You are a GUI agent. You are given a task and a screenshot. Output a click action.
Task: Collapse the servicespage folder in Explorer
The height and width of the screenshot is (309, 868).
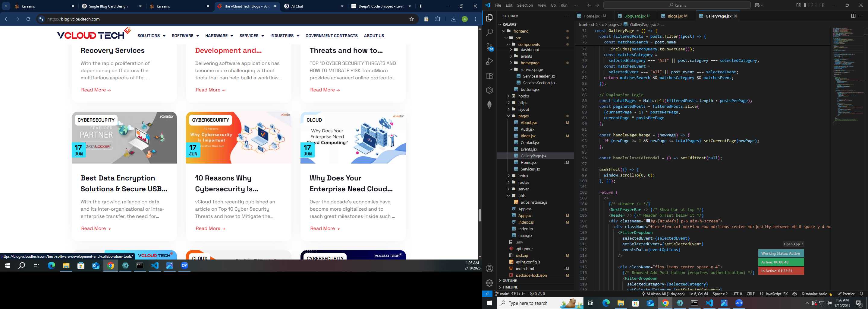tap(531, 69)
